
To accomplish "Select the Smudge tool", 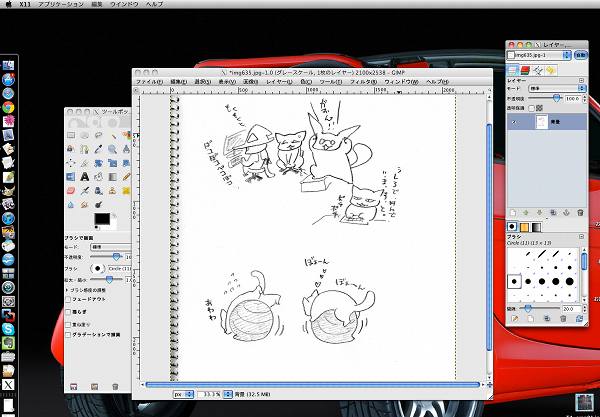I will click(x=85, y=205).
